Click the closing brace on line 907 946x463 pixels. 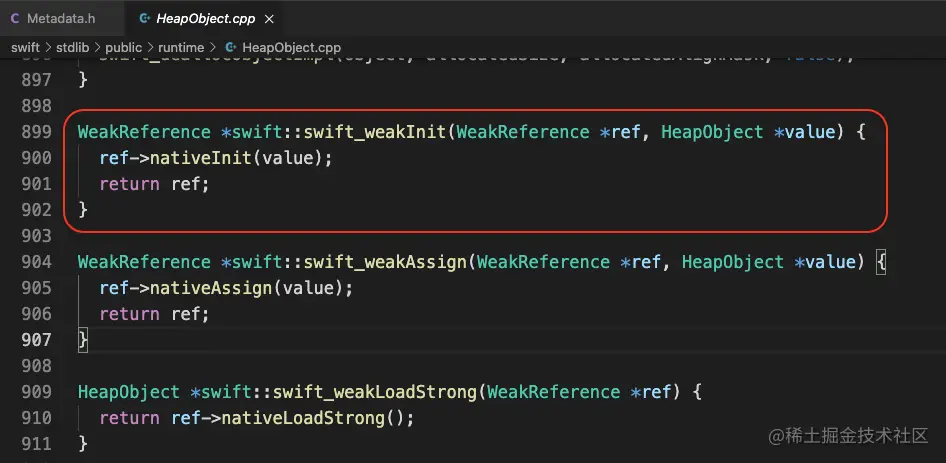pos(83,340)
